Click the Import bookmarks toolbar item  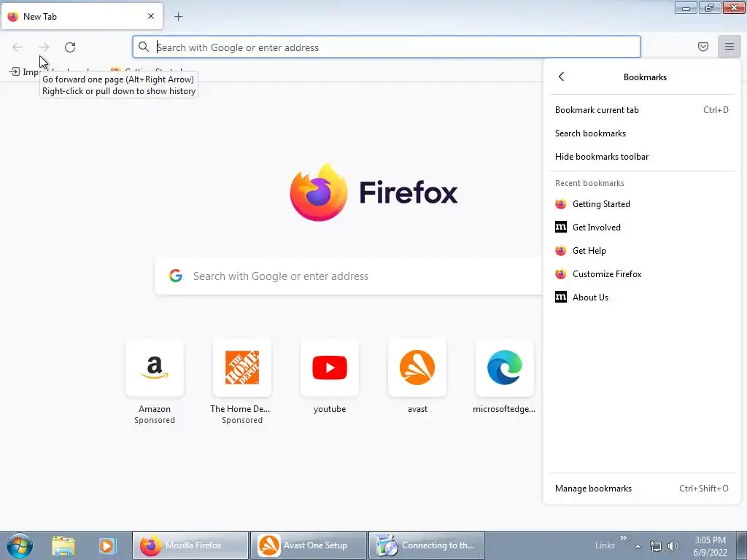[25, 72]
